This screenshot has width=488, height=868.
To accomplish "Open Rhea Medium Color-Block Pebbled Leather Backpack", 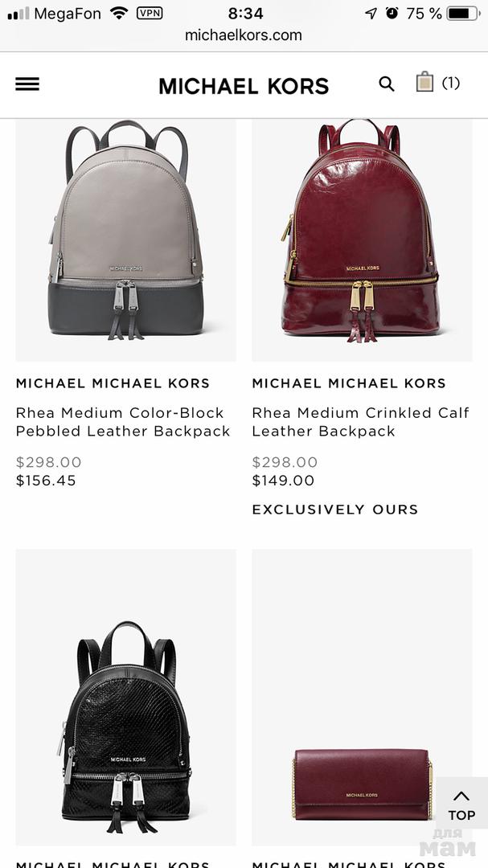I will click(x=123, y=422).
